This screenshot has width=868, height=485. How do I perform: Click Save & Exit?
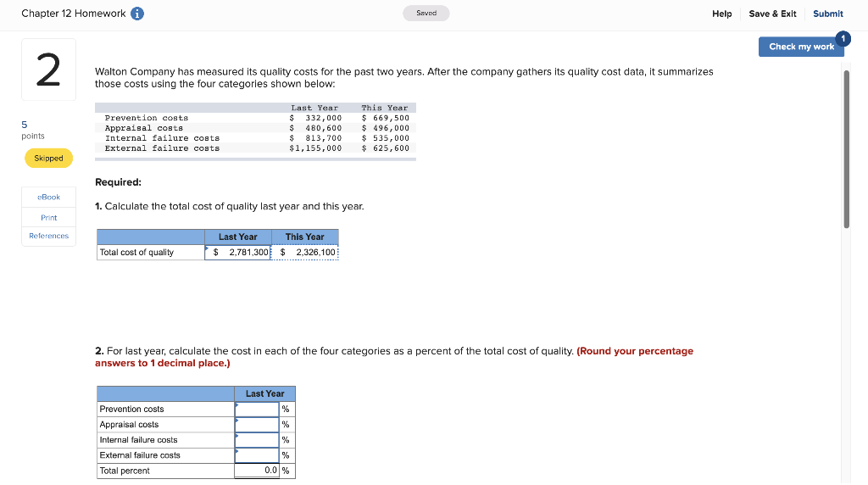(x=772, y=14)
